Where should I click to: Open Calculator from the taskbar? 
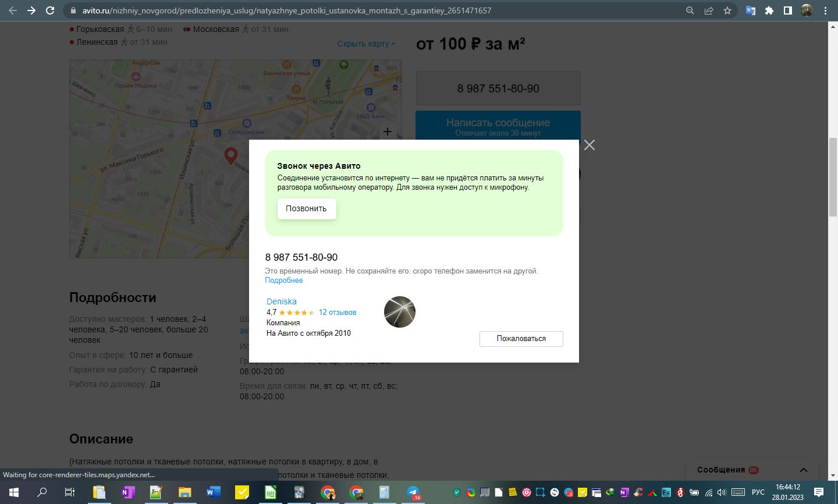click(385, 492)
